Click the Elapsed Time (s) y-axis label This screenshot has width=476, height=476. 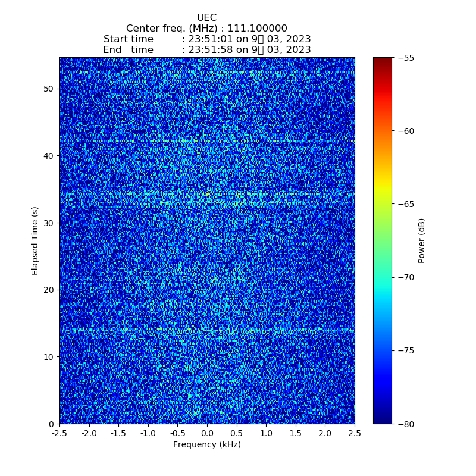[35, 240]
